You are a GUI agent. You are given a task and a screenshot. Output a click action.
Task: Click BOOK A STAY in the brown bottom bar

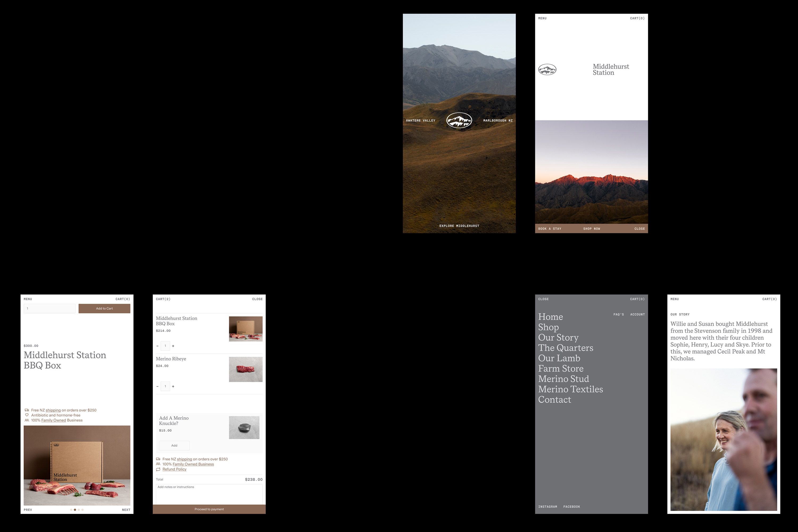[550, 229]
